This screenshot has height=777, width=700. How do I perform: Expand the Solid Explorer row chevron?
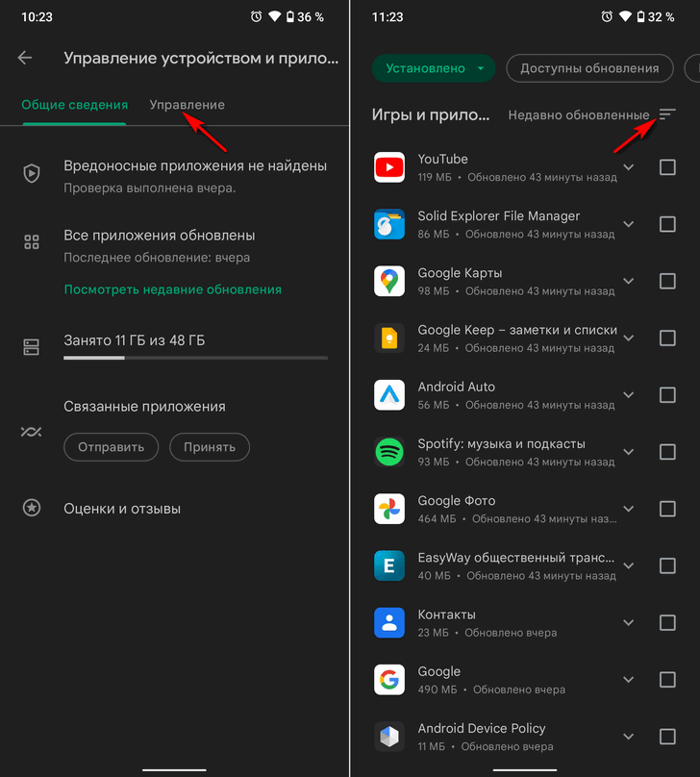pos(629,224)
